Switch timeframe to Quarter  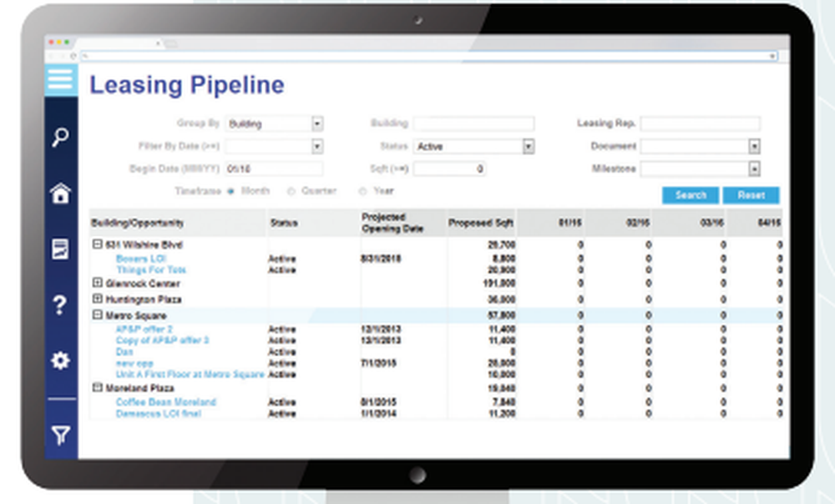tap(291, 191)
